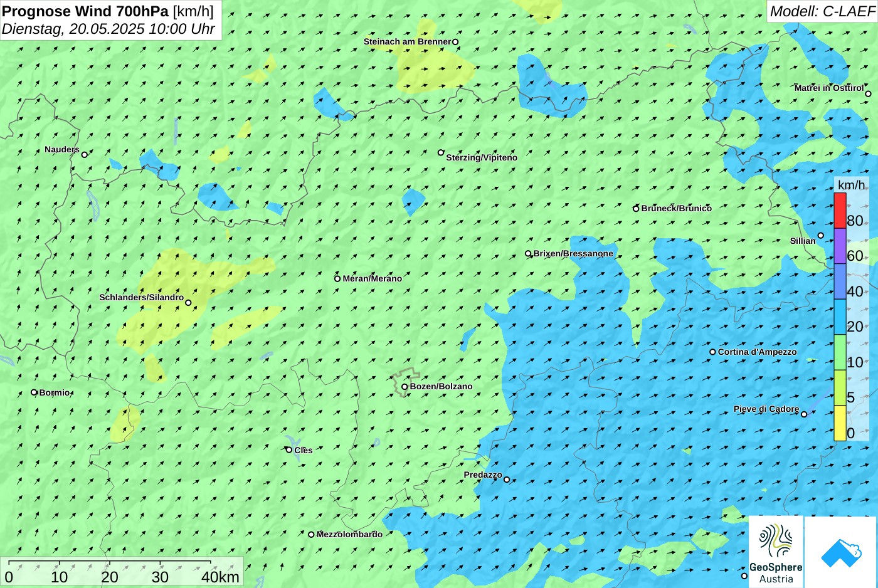Click the blue cloud arrow logo
This screenshot has height=588, width=878.
[x=841, y=552]
